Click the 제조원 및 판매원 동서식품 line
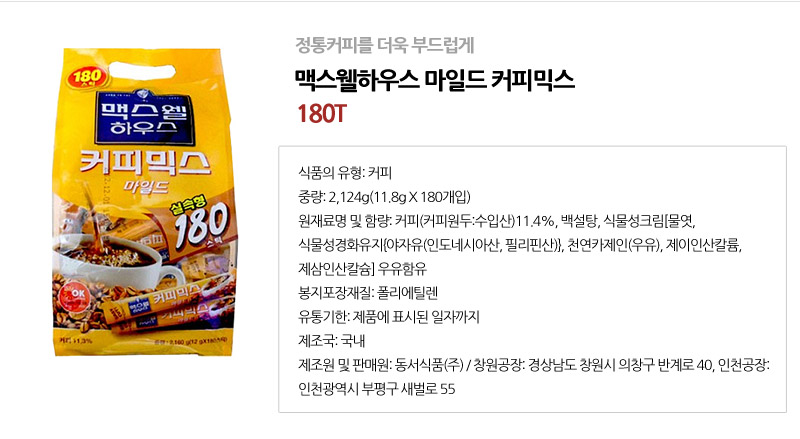This screenshot has width=800, height=439. pyautogui.click(x=534, y=377)
